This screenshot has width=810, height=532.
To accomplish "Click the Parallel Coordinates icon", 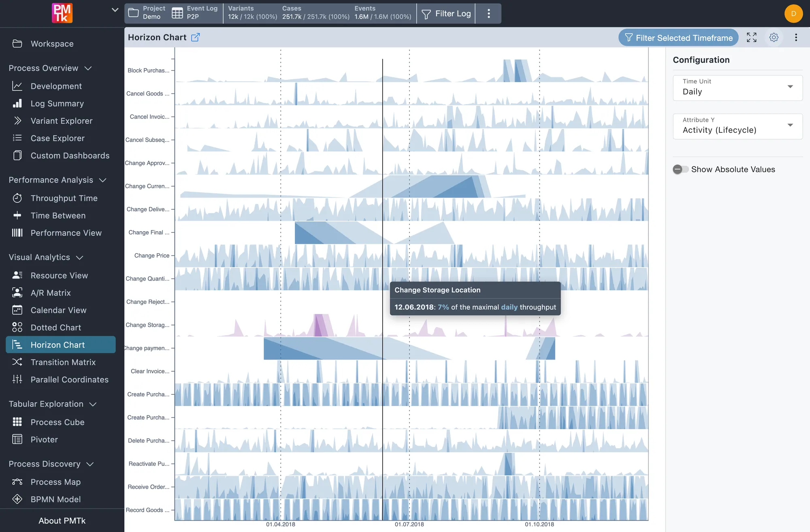I will [x=17, y=379].
